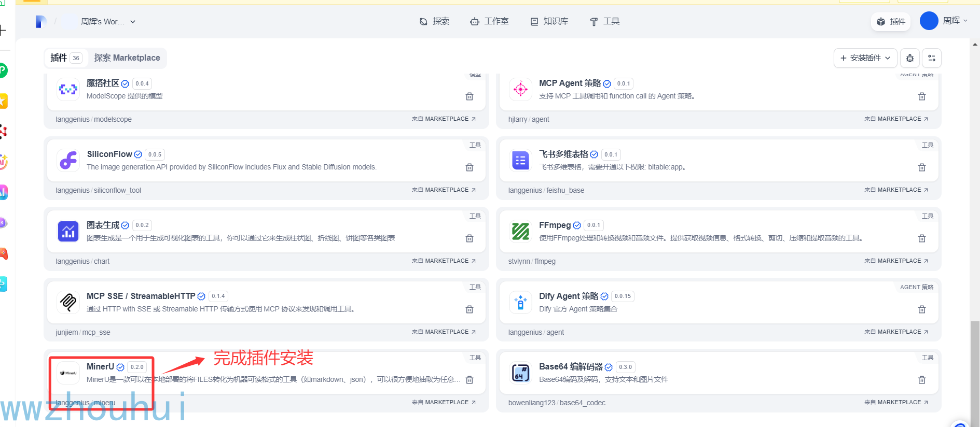Click the 飞书多维表格 plugin icon
980x427 pixels.
[x=520, y=160]
